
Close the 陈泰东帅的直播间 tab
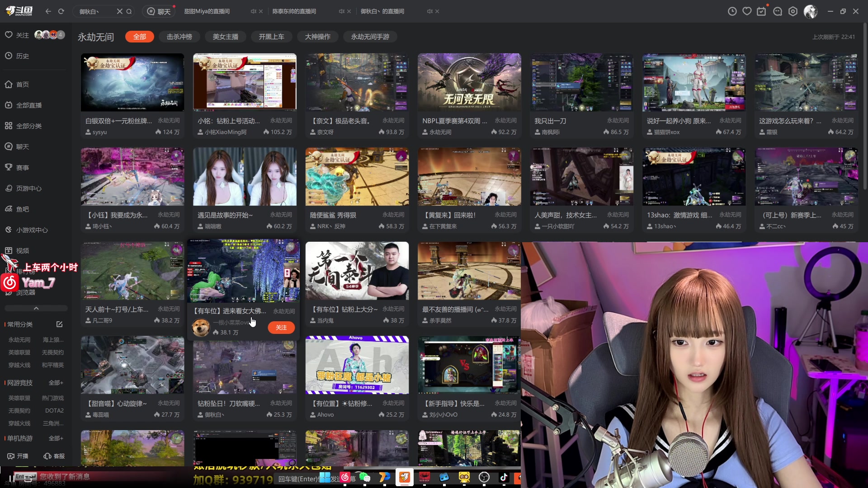[x=349, y=11]
